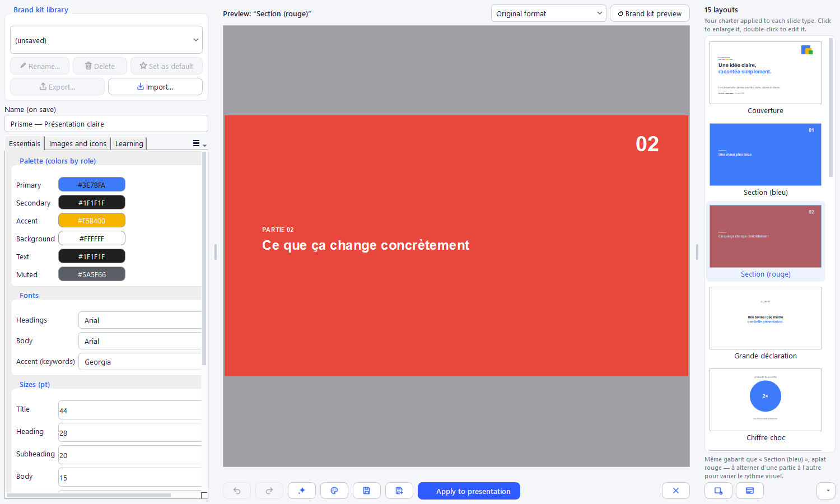Click the Export... button

click(x=57, y=87)
